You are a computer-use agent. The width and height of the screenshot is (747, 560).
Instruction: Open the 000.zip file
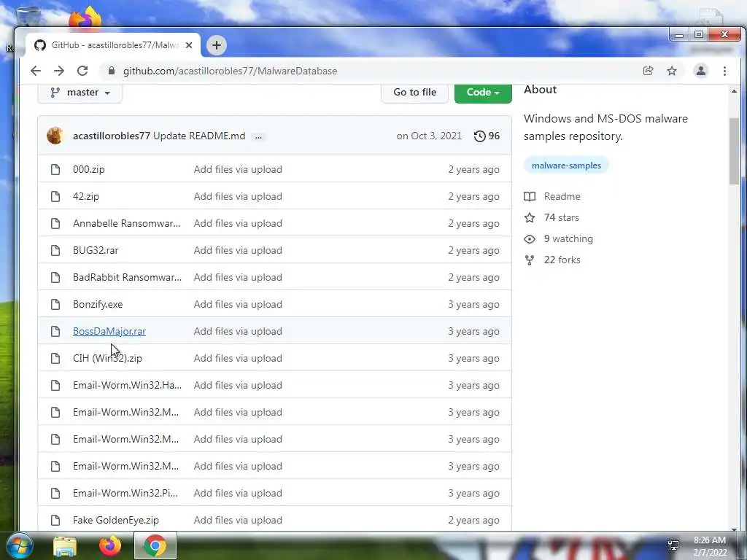click(88, 169)
